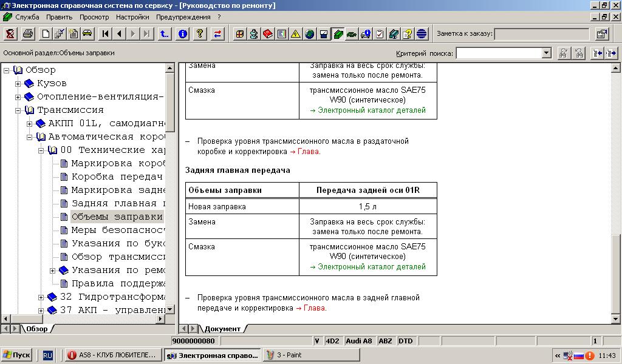Click the car icon in the toolbar
The image size is (622, 364).
[87, 34]
